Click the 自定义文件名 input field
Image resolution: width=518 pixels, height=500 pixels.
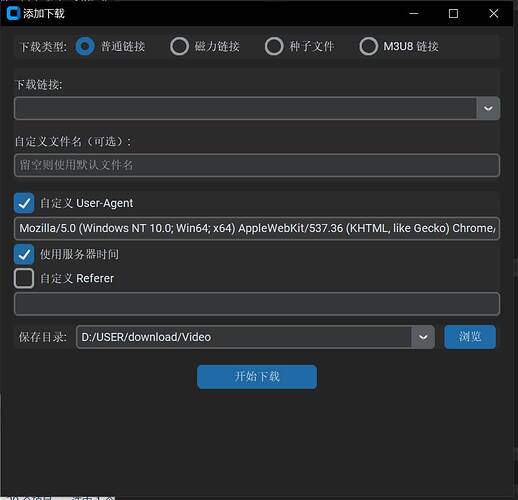(x=257, y=165)
